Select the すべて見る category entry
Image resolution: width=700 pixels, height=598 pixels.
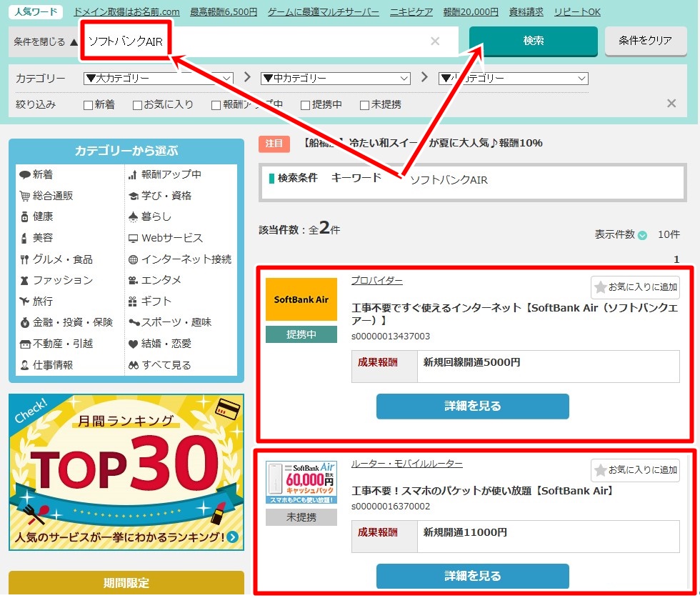point(166,365)
